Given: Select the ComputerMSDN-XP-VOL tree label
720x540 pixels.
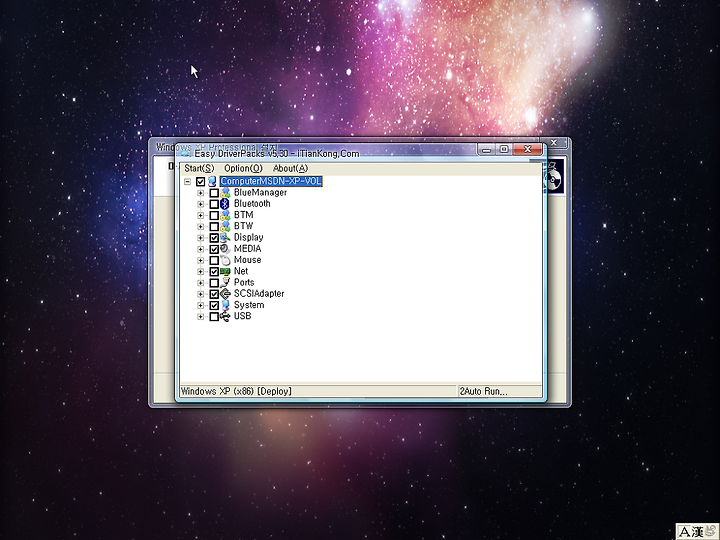Looking at the screenshot, I should click(x=271, y=181).
